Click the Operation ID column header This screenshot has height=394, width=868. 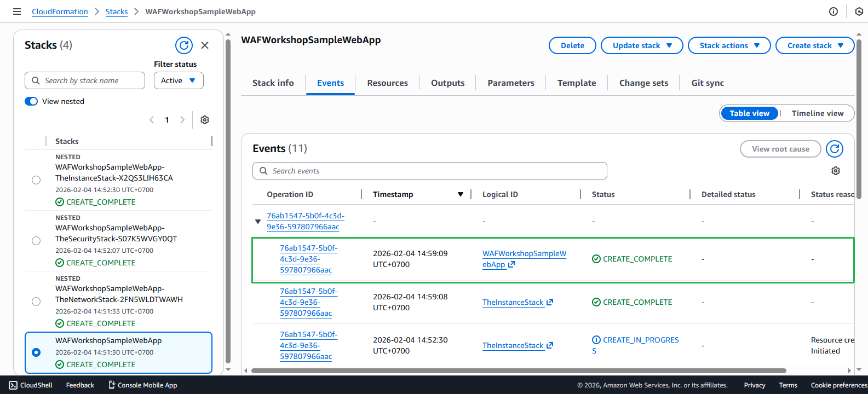(x=290, y=194)
